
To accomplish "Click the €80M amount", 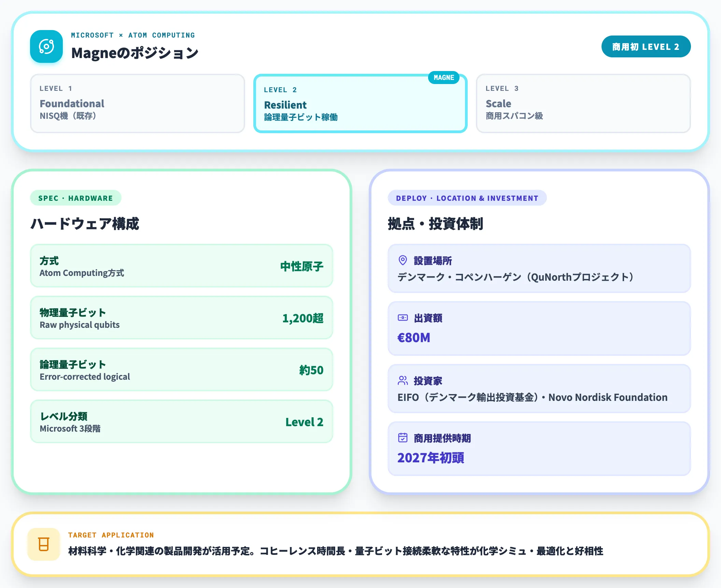I will click(414, 338).
